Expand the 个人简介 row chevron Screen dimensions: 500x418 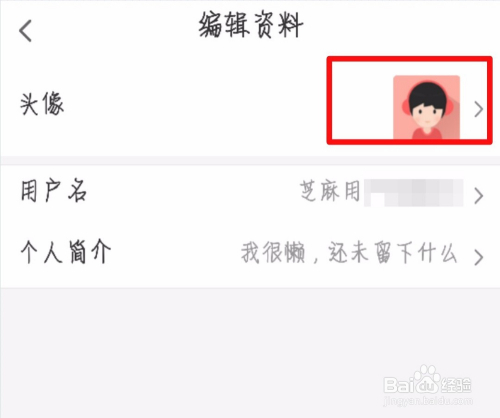(x=479, y=257)
